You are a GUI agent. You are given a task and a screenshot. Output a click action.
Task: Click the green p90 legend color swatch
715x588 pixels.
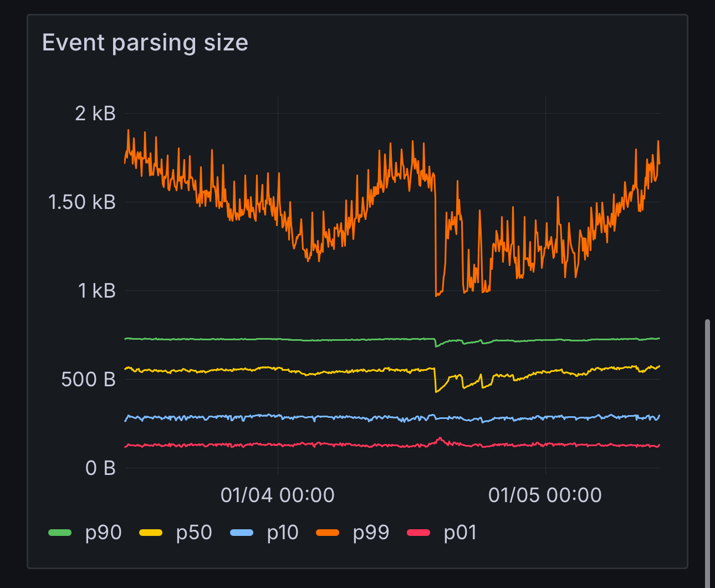coord(60,533)
